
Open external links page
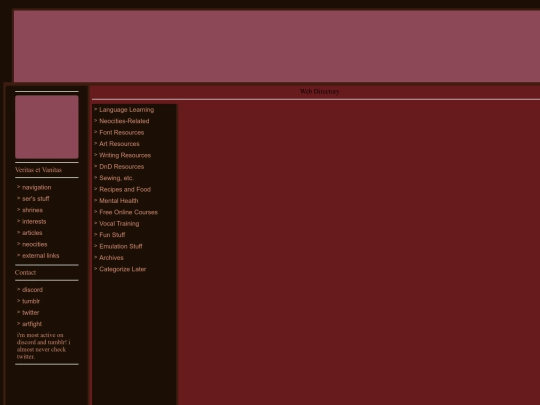click(x=41, y=256)
